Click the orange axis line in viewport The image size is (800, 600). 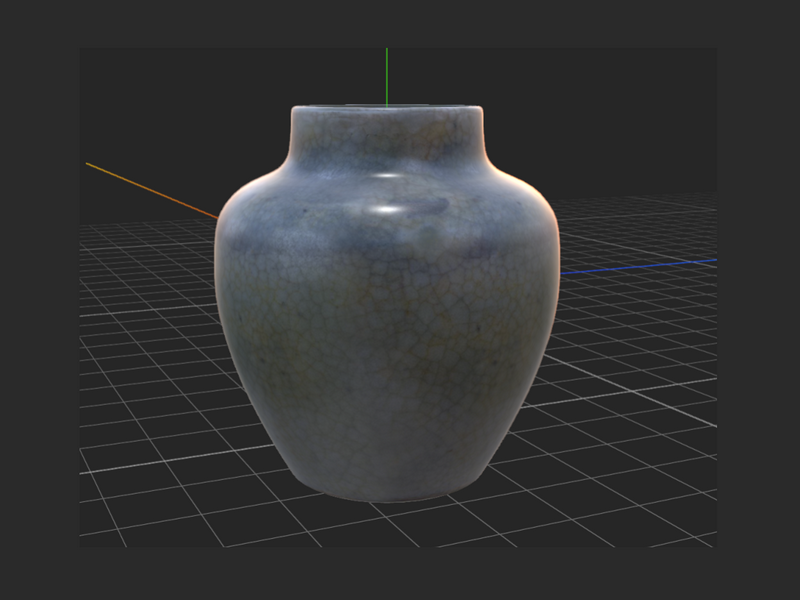click(x=152, y=191)
